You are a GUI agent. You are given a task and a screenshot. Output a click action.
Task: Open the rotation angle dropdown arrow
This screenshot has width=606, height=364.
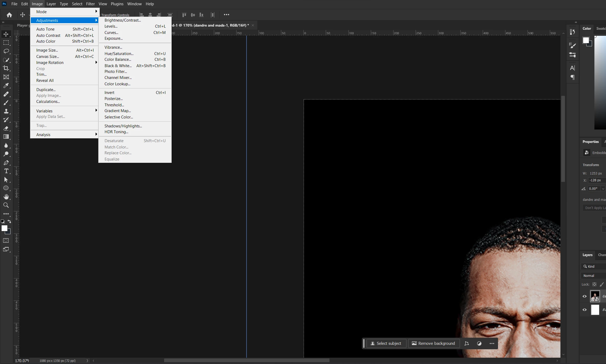603,189
